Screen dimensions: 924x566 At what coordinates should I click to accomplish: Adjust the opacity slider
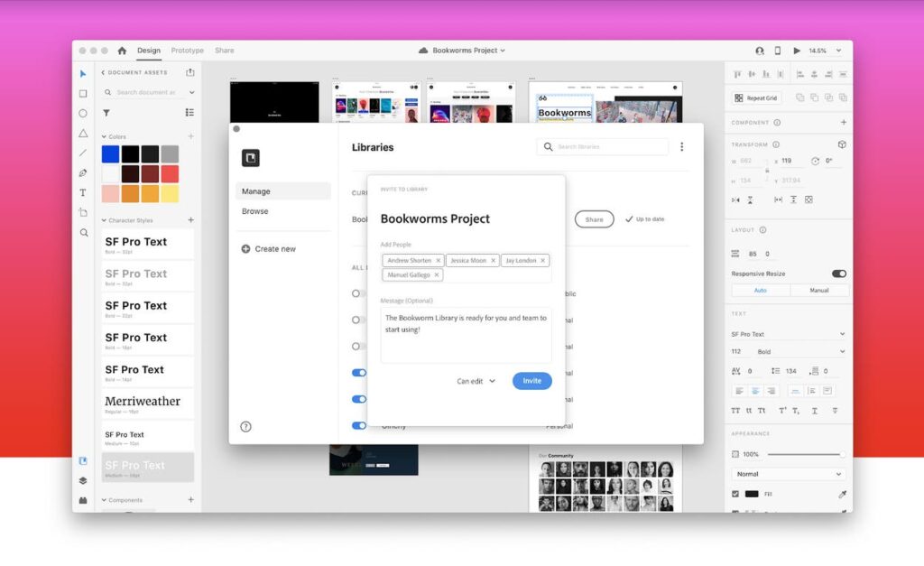(x=806, y=455)
